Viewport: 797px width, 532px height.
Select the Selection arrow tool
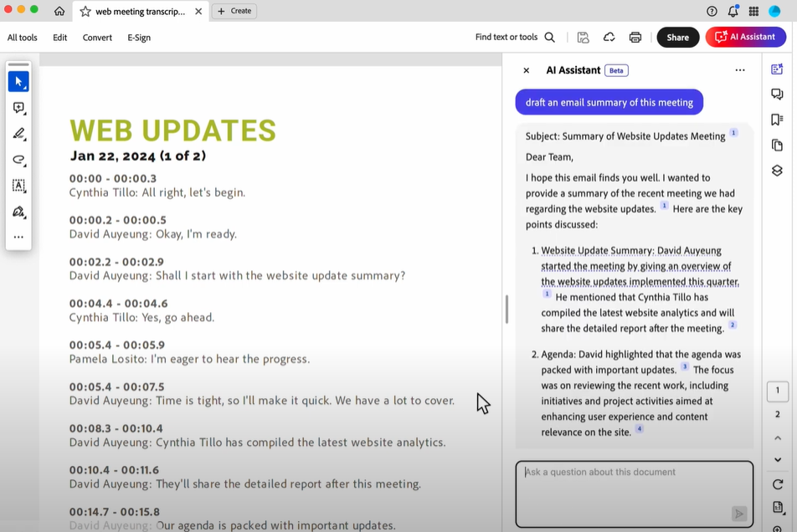[x=18, y=82]
